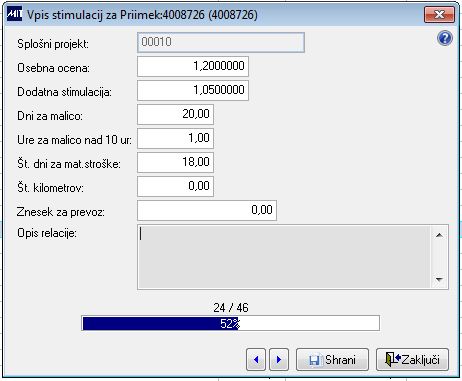The height and width of the screenshot is (381, 462).
Task: Focus the Dni za malico field
Action: click(175, 114)
